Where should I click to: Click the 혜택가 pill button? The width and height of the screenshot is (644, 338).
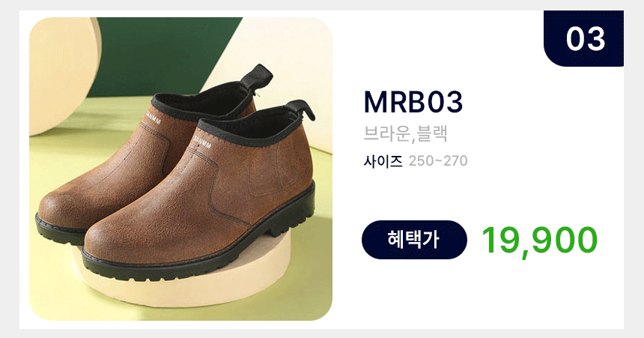(414, 240)
